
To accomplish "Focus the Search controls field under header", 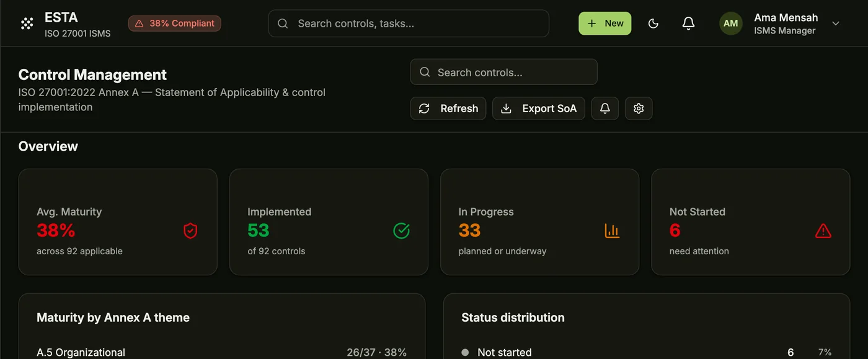I will [504, 72].
